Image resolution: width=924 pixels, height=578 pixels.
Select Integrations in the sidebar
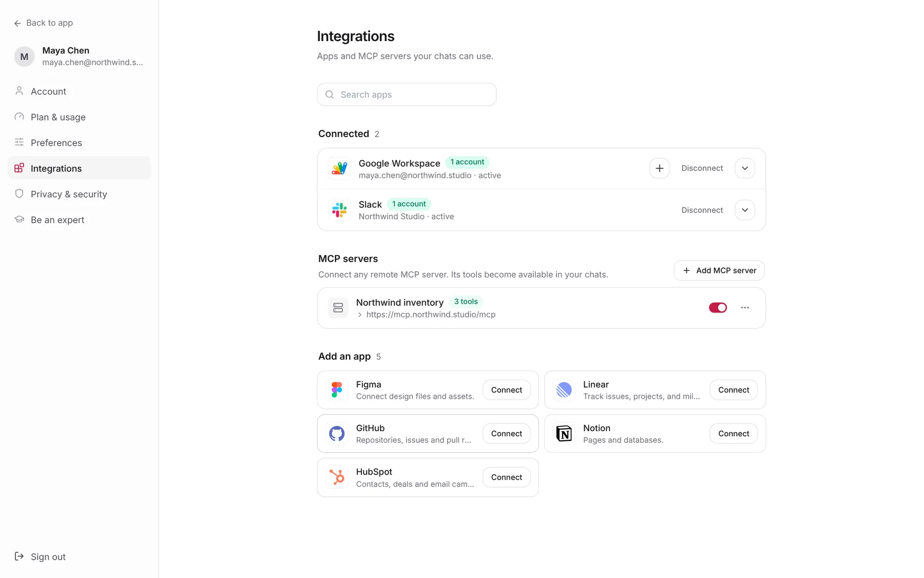[79, 169]
